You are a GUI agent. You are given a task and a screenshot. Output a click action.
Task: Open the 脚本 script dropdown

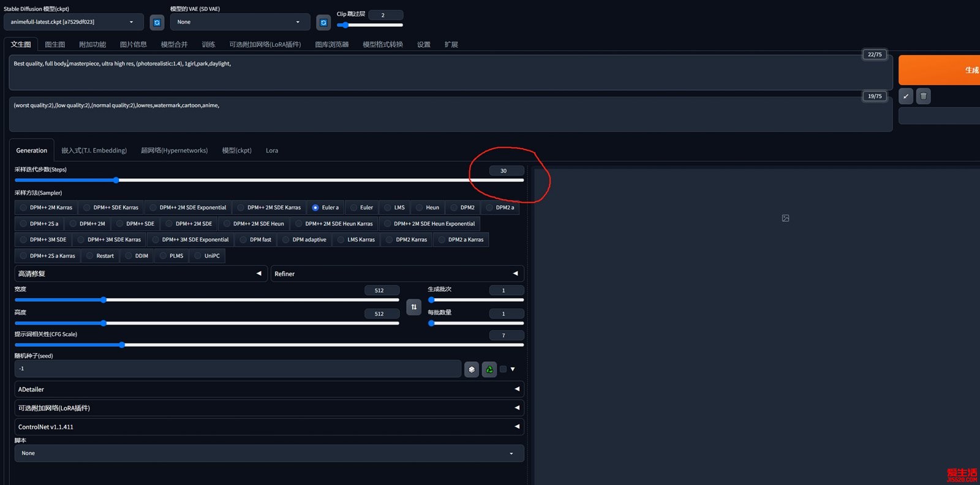(x=269, y=453)
